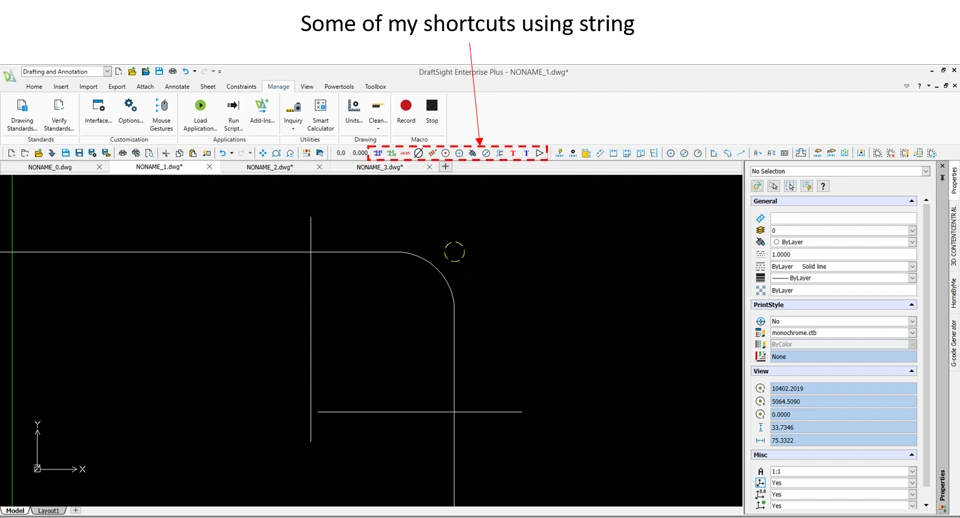Click the blue T text shortcut icon
Screen dimensions: 960x518
coord(526,153)
